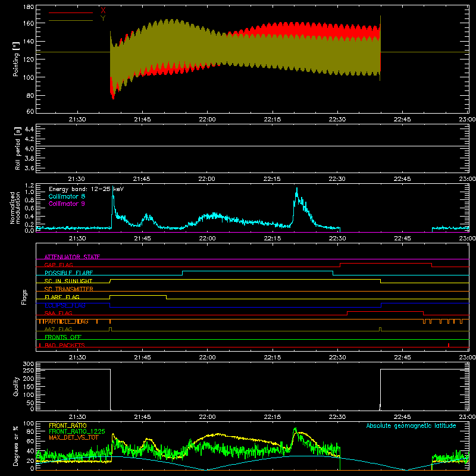
Task: Click the 22:30 time label under Quality plot
Action: pos(337,417)
